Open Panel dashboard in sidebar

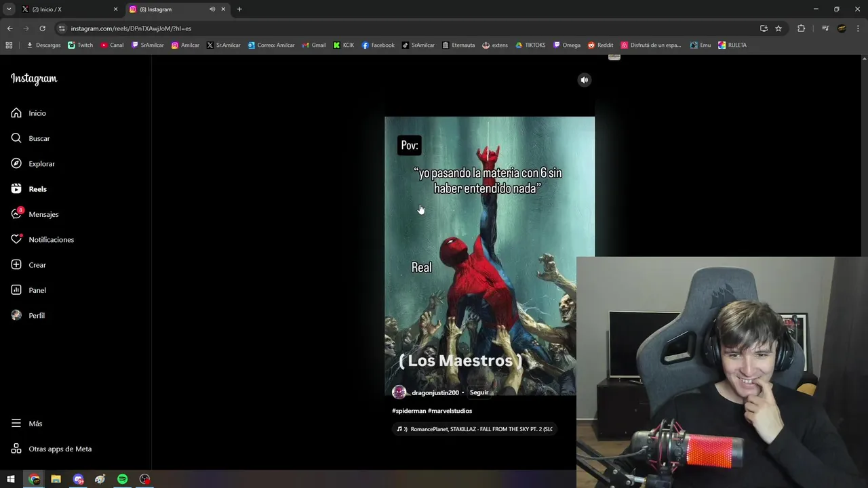point(28,290)
